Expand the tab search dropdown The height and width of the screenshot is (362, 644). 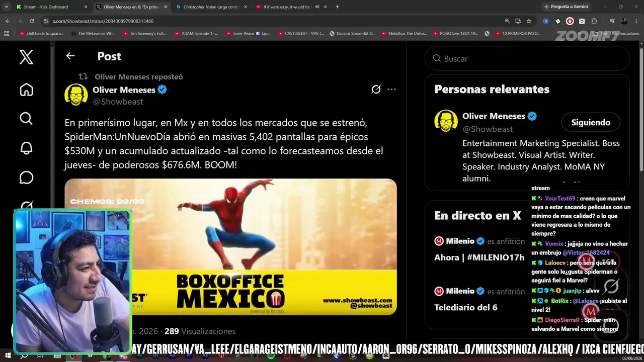(7, 7)
